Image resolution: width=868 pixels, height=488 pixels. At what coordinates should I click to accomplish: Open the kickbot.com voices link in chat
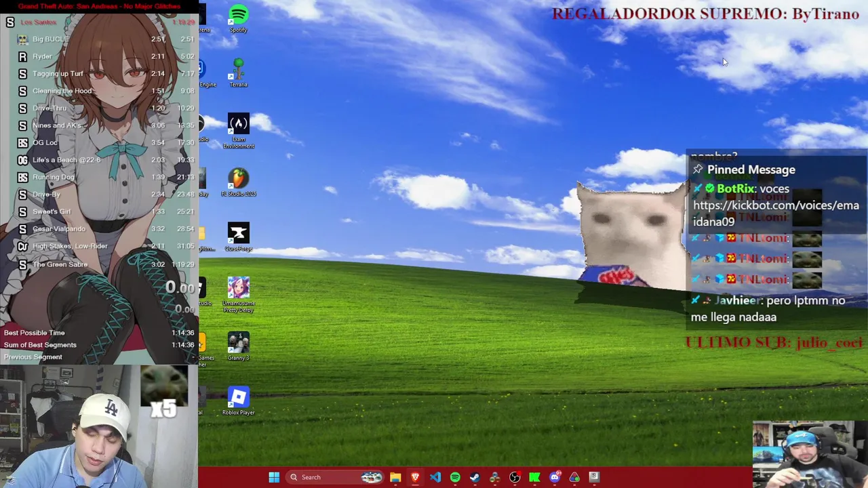[776, 213]
